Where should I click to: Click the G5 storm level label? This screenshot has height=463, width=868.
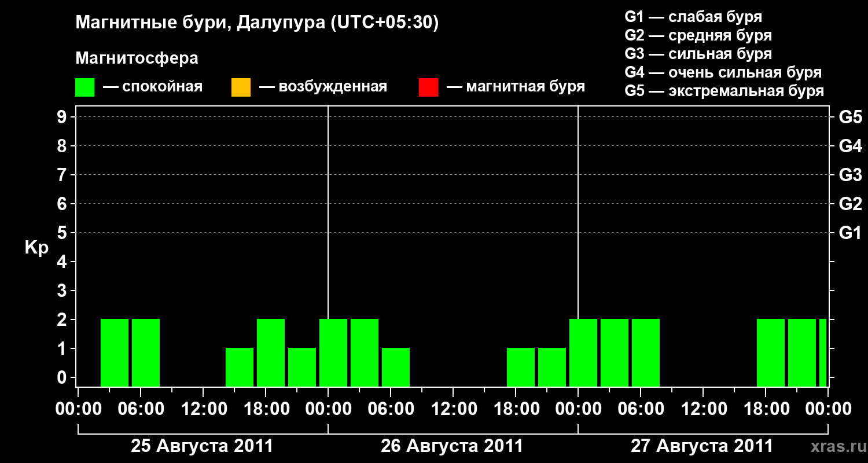click(850, 117)
